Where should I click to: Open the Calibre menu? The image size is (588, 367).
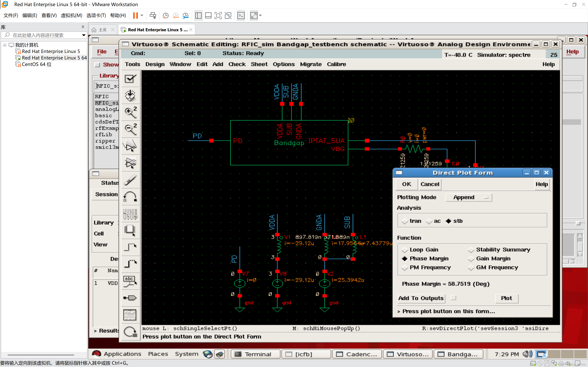coord(336,64)
